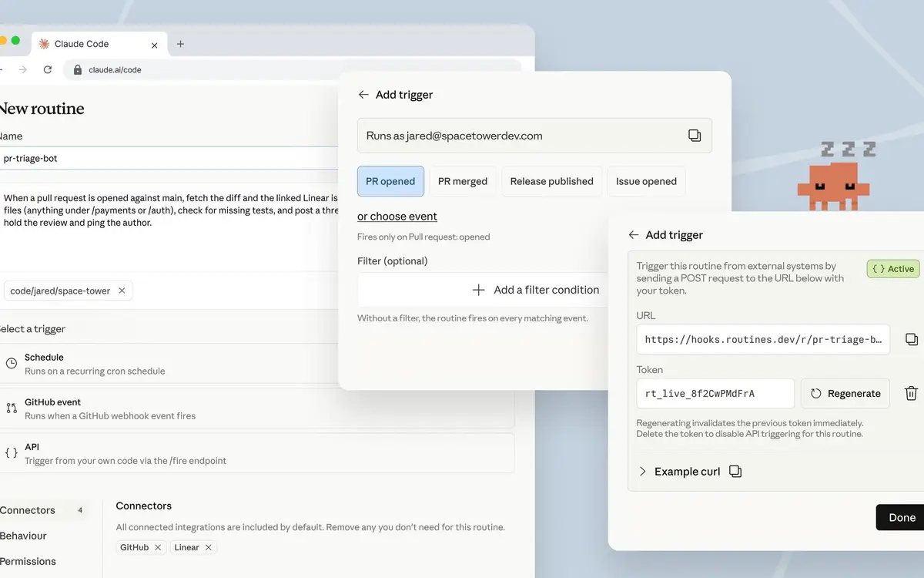Click the back arrow in PR Add trigger panel
This screenshot has width=924, height=578.
(x=363, y=95)
